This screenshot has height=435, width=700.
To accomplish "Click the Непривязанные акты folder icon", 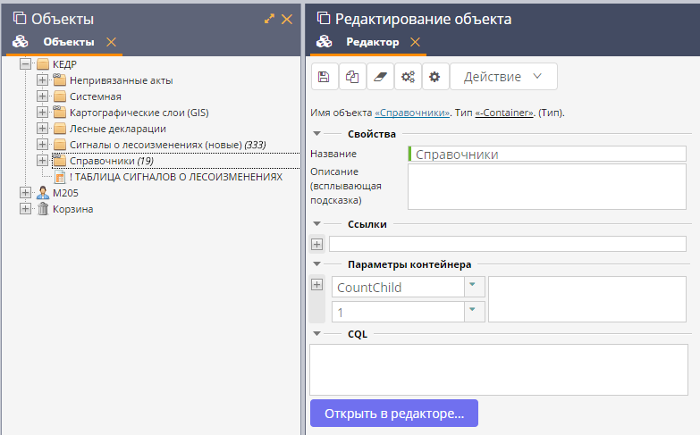I will 59,80.
